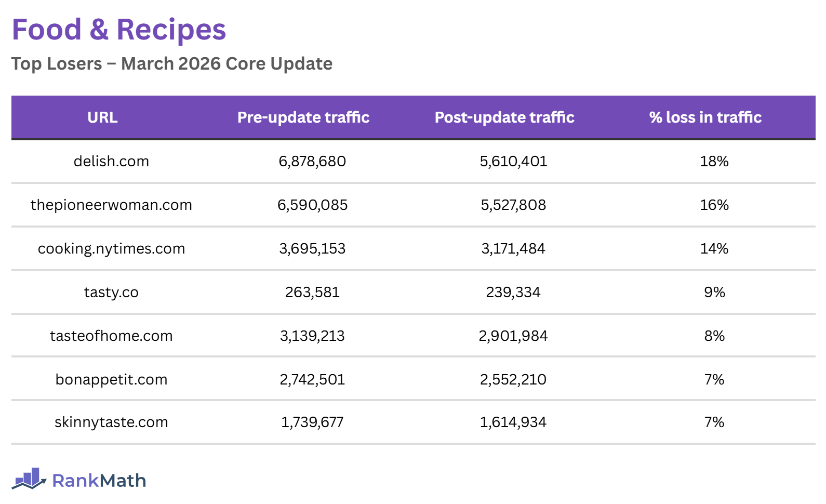This screenshot has height=504, width=826.
Task: Open tasteofhome.com in the table
Action: 111,336
